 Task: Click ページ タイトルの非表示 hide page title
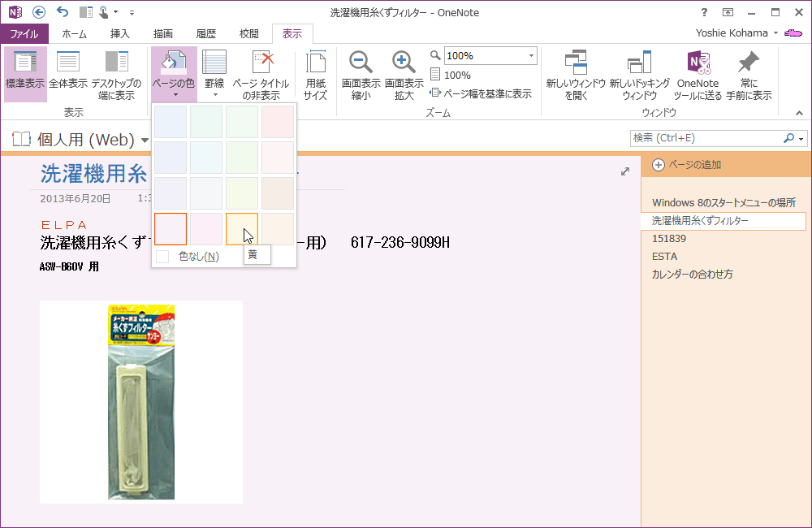point(261,74)
